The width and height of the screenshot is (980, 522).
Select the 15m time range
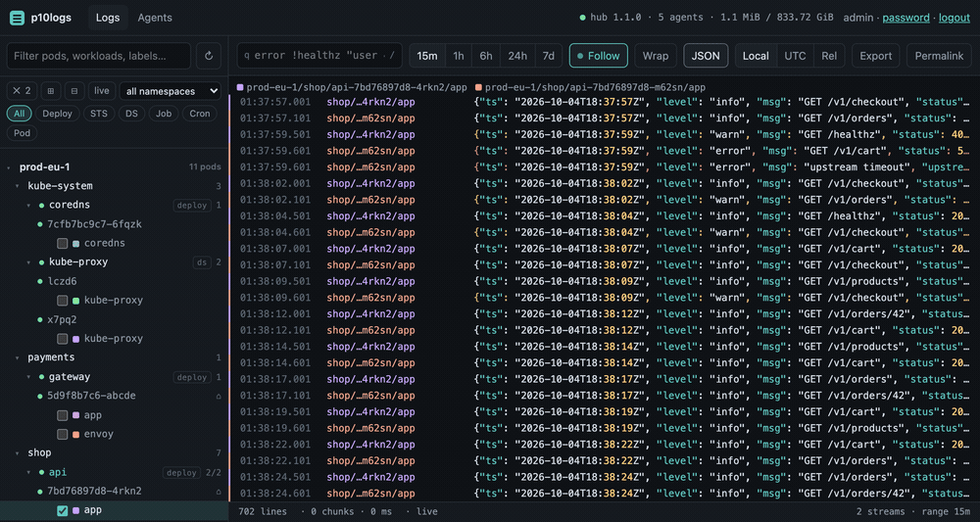coord(427,56)
